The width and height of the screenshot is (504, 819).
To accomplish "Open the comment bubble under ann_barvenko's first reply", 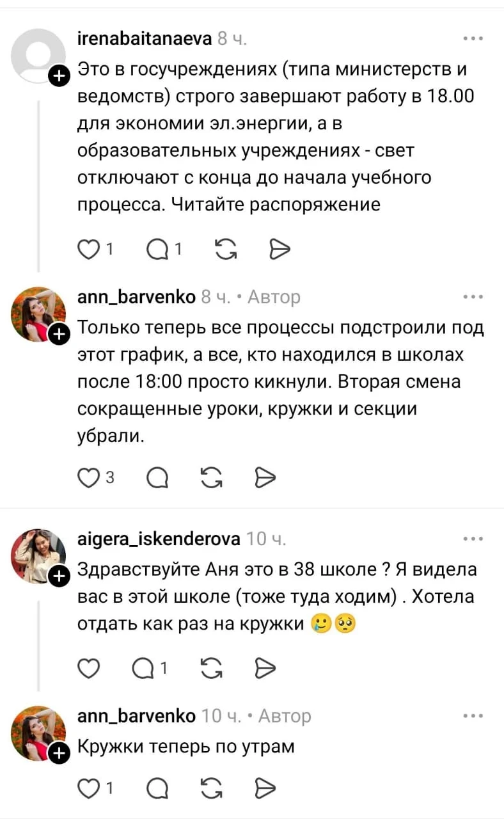I will 156,477.
